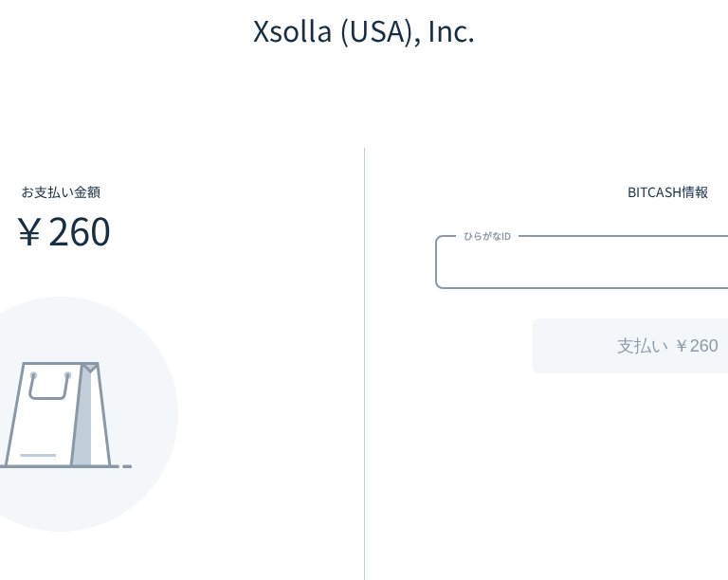The image size is (728, 580).
Task: Click the ¥260 text inside the pay button
Action: click(697, 346)
